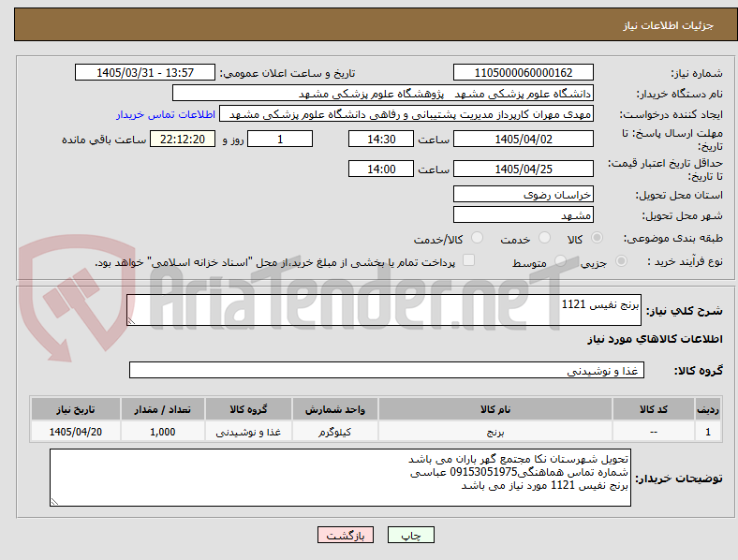Click the remaining days field showing 1
The width and height of the screenshot is (738, 560).
pos(280,139)
